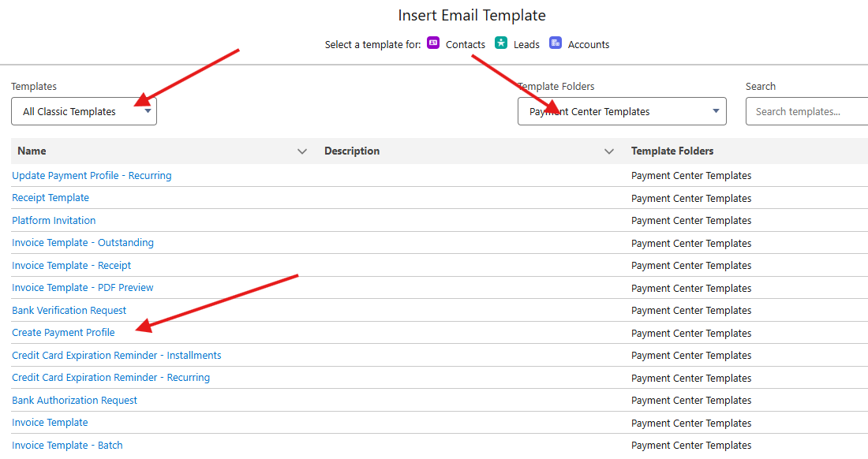Open Credit Card Expiration Reminder - Recurring
868x459 pixels.
[110, 377]
